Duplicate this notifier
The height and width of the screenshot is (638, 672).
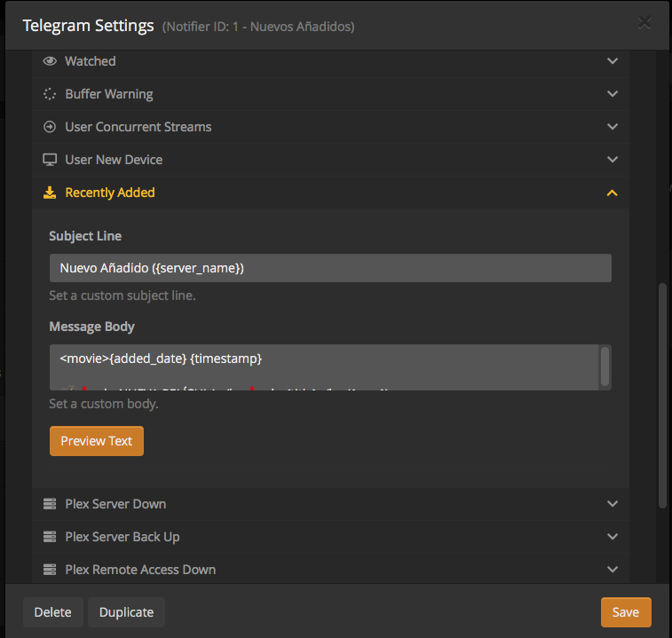pyautogui.click(x=126, y=612)
